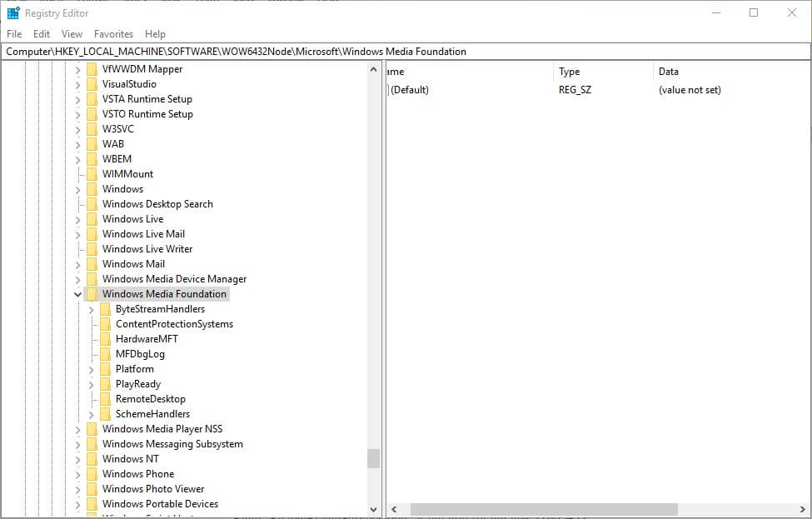The height and width of the screenshot is (519, 812).
Task: Click the Windows Live Writer folder icon
Action: click(92, 248)
